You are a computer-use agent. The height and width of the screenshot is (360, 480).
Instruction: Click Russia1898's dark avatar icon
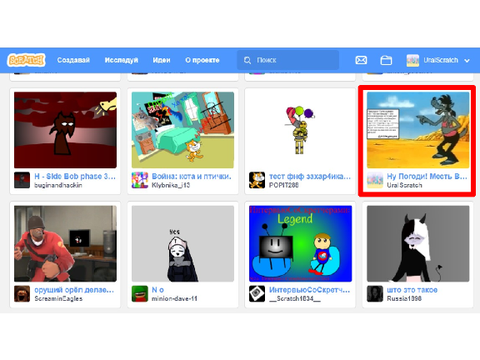coord(375,294)
